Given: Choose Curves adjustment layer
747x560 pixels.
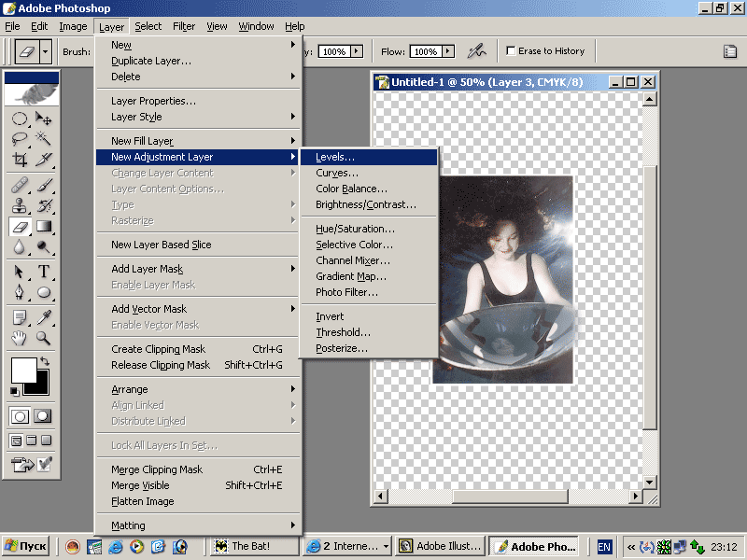Looking at the screenshot, I should pos(369,173).
